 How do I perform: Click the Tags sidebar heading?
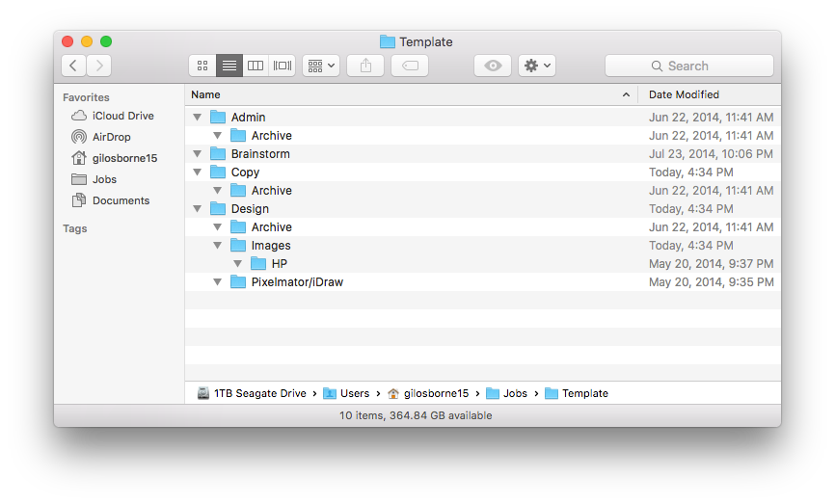coord(74,228)
